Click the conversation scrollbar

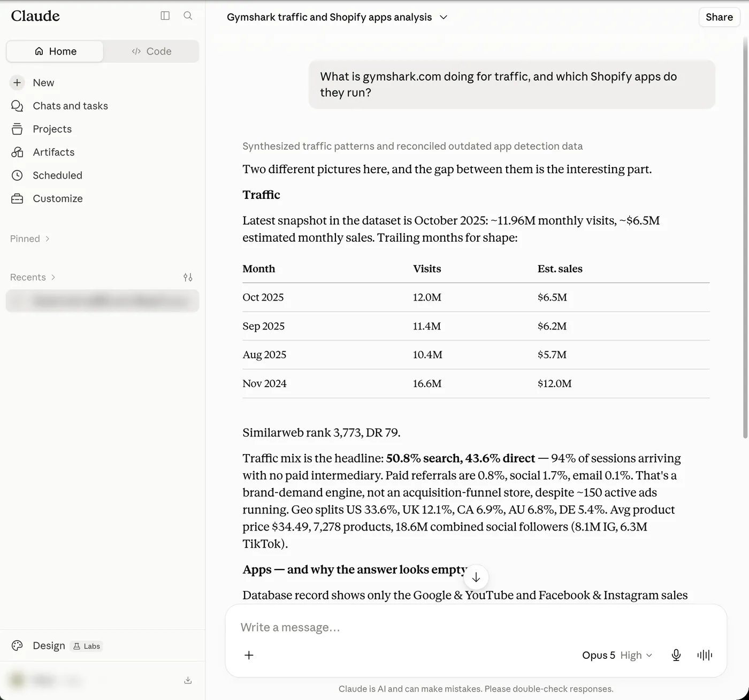coord(745,237)
